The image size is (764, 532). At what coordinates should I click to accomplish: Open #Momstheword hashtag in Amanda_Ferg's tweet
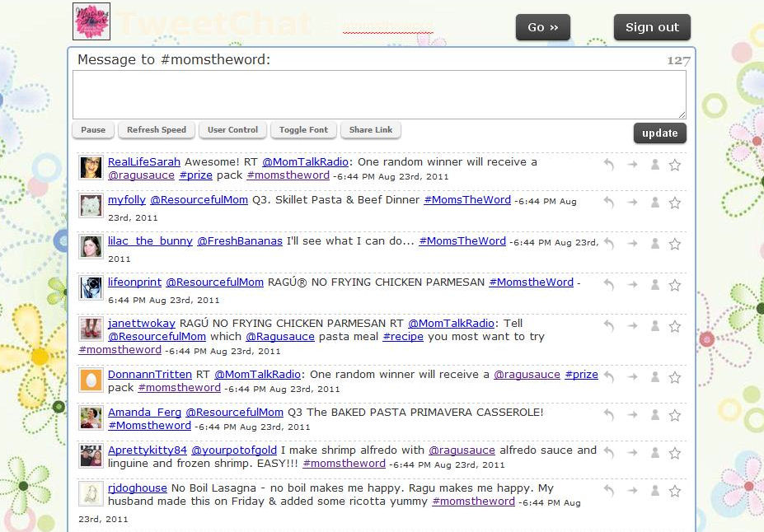coord(149,426)
